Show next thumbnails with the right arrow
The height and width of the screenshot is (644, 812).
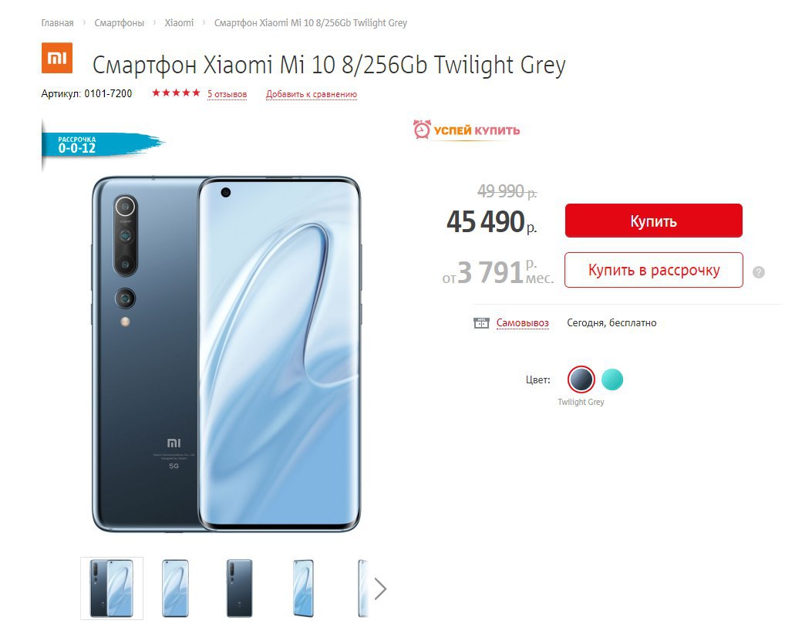point(380,588)
